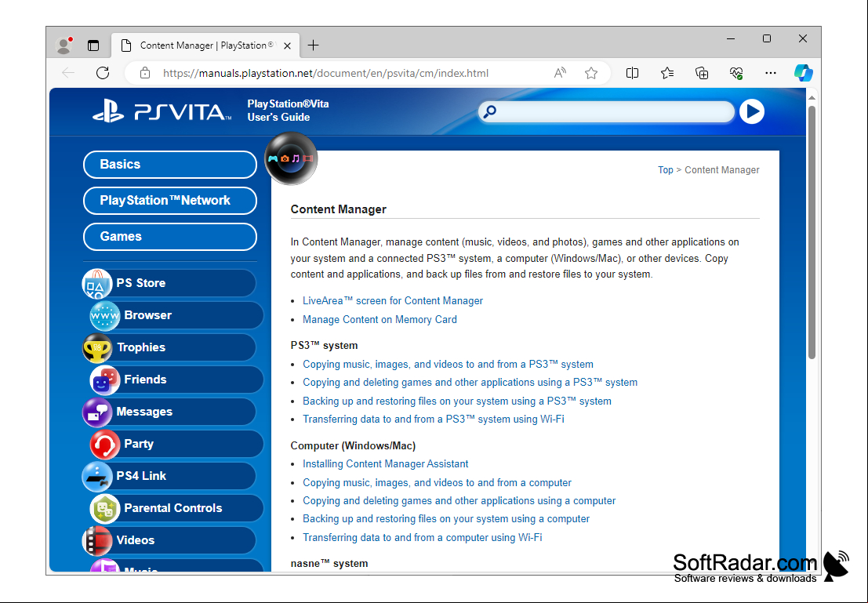Open Installing Content Manager Assistant link

pyautogui.click(x=385, y=464)
